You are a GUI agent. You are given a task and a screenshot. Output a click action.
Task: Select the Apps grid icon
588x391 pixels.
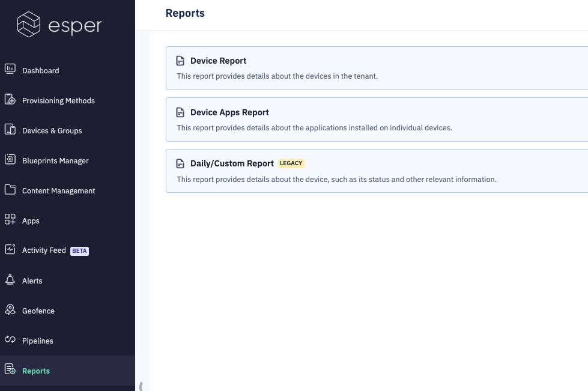point(10,220)
